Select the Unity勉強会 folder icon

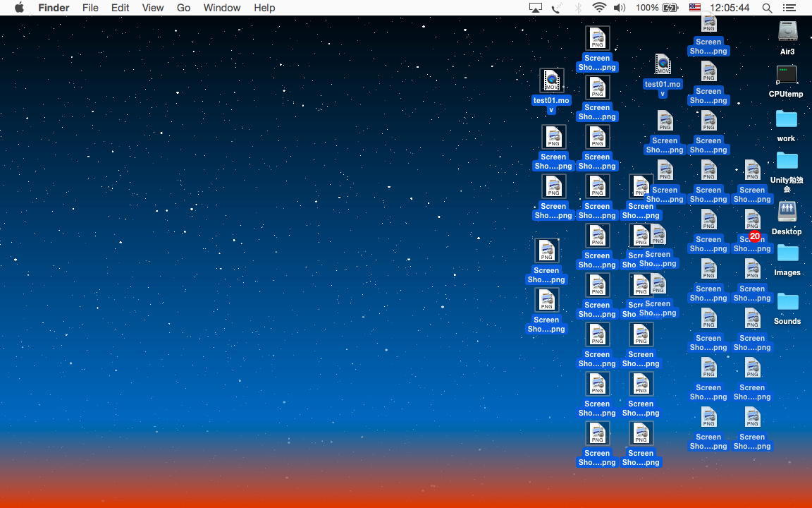tap(787, 161)
